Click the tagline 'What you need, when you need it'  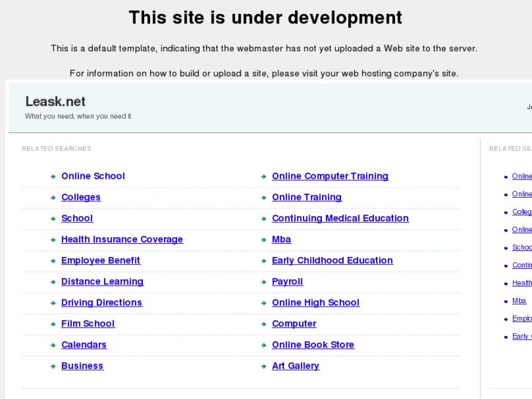[x=78, y=116]
